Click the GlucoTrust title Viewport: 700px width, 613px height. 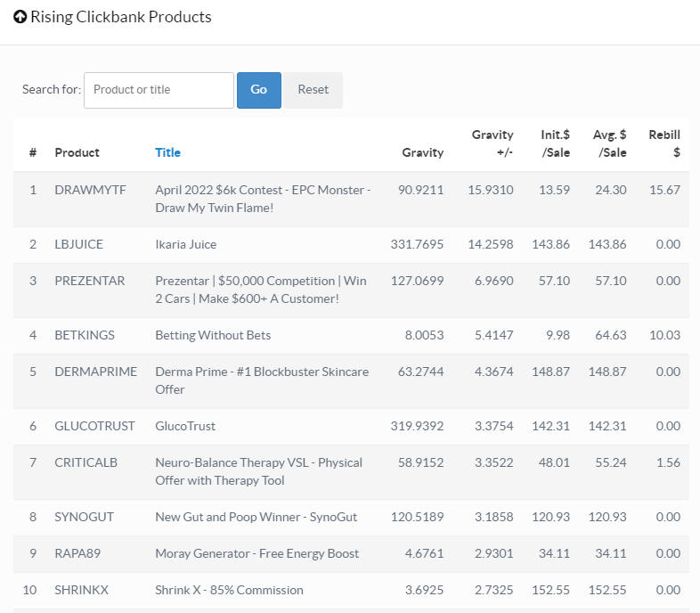click(185, 426)
